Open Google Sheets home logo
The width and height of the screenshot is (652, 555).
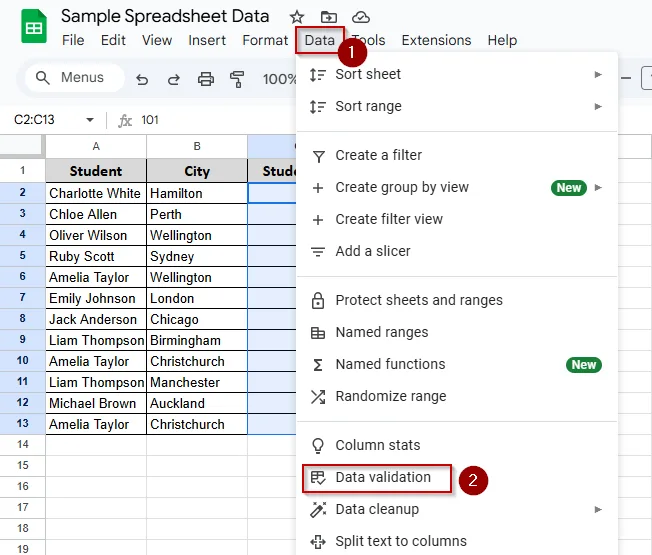pyautogui.click(x=34, y=26)
